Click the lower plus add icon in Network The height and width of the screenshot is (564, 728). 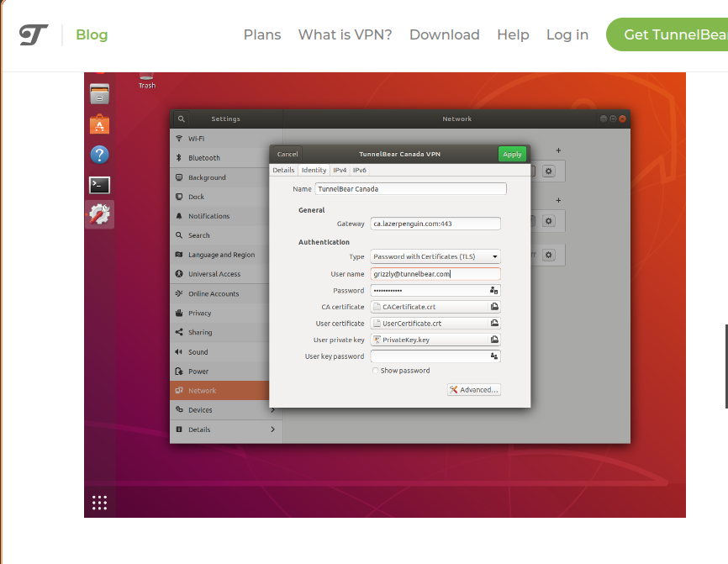tap(558, 201)
